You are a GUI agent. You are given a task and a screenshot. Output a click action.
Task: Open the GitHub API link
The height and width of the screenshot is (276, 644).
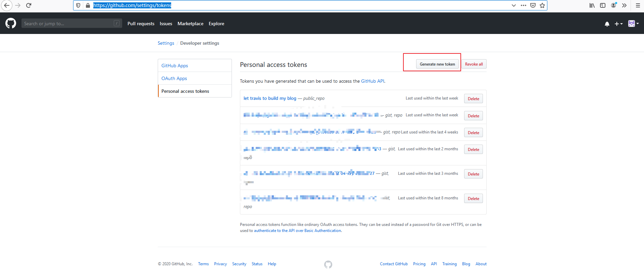[373, 81]
